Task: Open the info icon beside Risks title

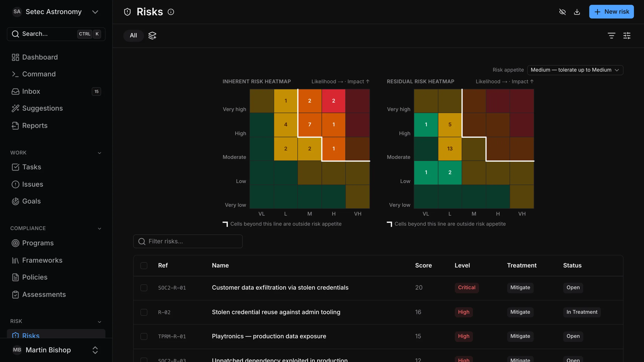Action: tap(171, 12)
